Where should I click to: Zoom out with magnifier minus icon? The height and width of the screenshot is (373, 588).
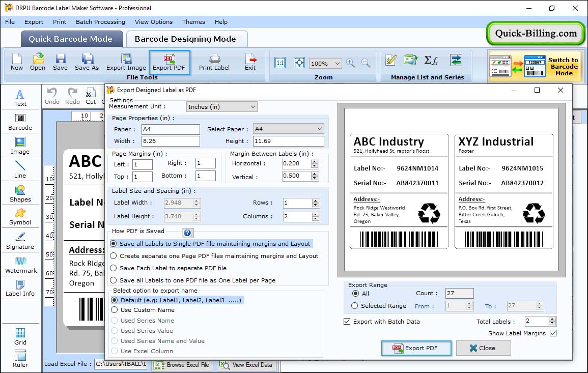(366, 63)
